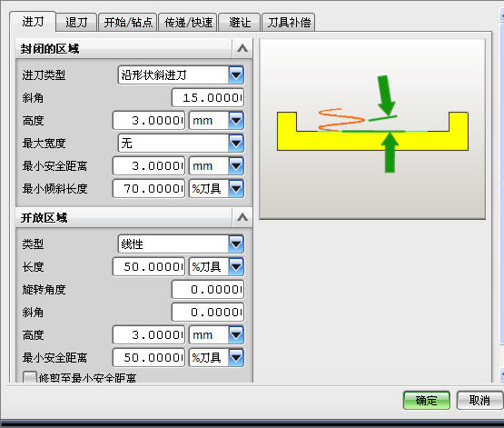Confirm with the 确定 button

tap(426, 401)
